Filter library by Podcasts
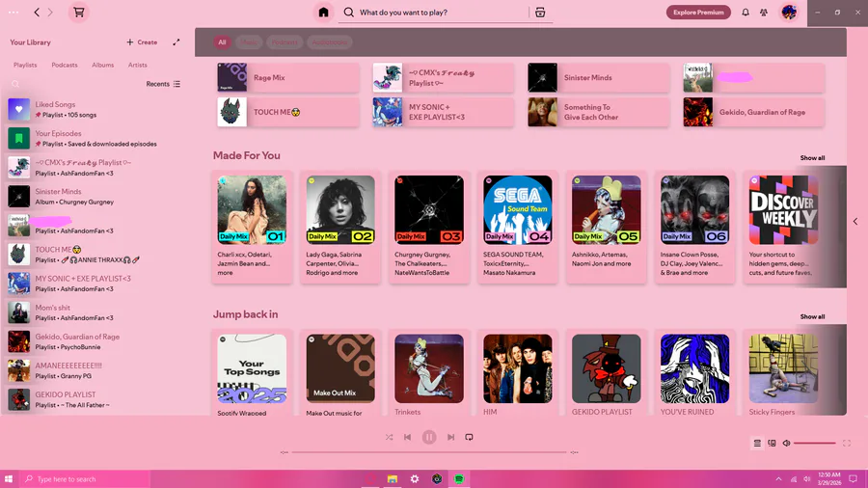This screenshot has width=868, height=488. pyautogui.click(x=65, y=65)
